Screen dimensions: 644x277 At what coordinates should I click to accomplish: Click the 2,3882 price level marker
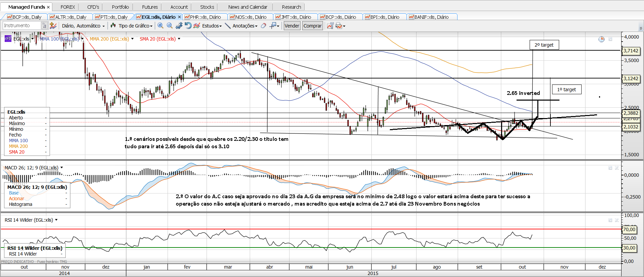[x=631, y=113]
